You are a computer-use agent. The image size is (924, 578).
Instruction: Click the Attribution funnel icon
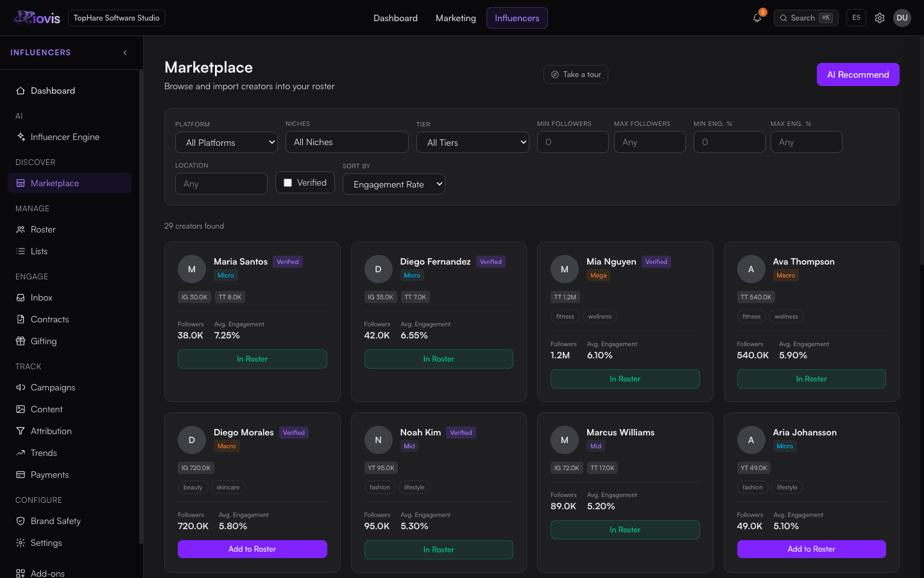coord(21,431)
